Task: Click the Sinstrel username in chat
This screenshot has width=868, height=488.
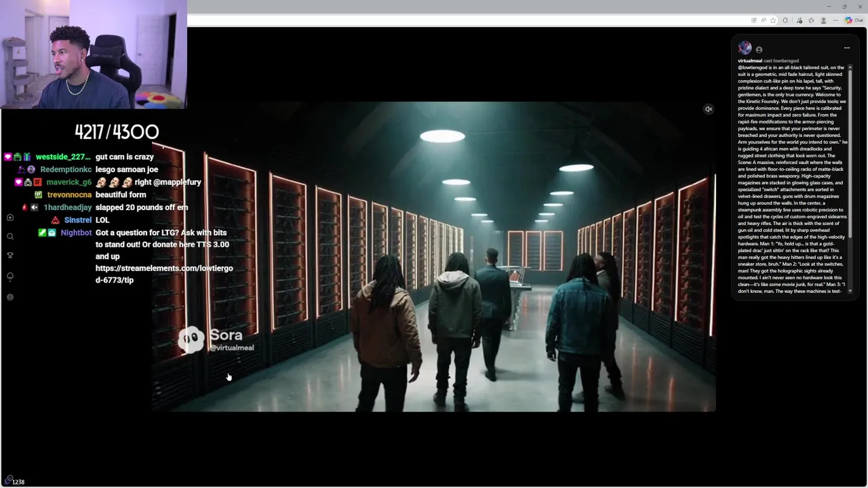Action: (x=77, y=220)
